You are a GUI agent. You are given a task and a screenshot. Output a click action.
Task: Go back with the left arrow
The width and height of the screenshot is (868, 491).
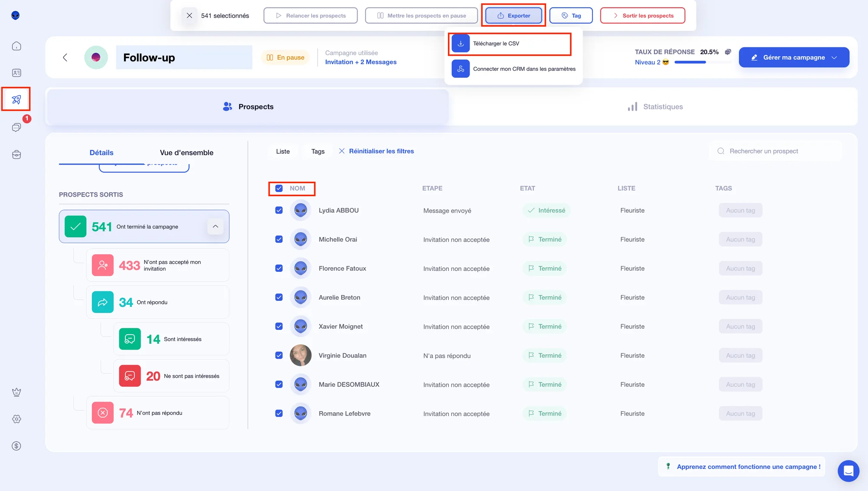click(65, 57)
